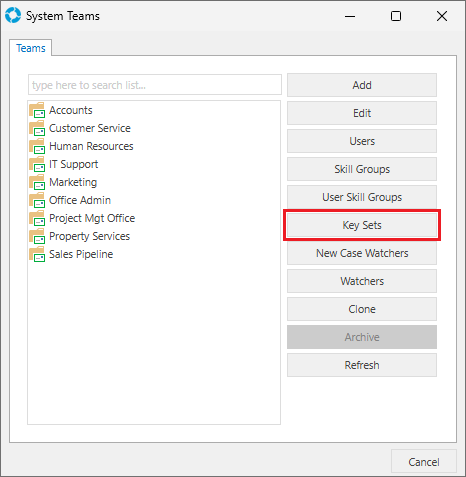The width and height of the screenshot is (466, 477).
Task: Select the Human Resources team icon
Action: point(37,146)
